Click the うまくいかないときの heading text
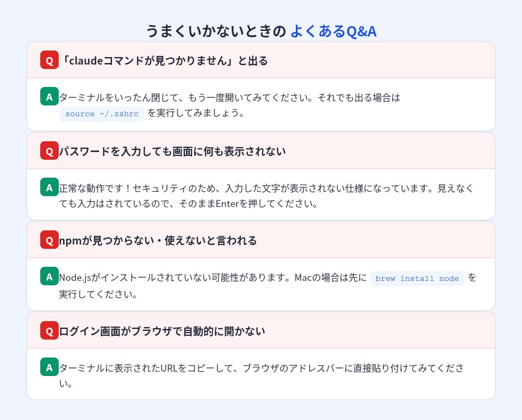Viewport: 522px width, 420px height. click(215, 31)
